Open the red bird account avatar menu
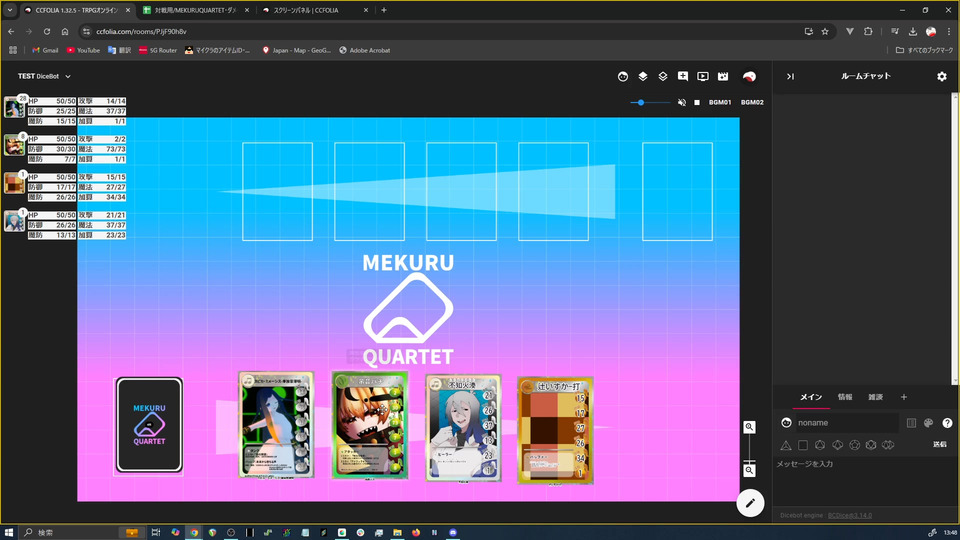The height and width of the screenshot is (540, 960). [x=749, y=77]
